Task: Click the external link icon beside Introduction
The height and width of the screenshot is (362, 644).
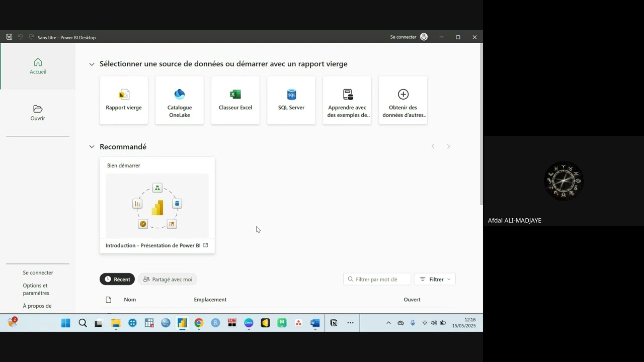Action: (205, 245)
